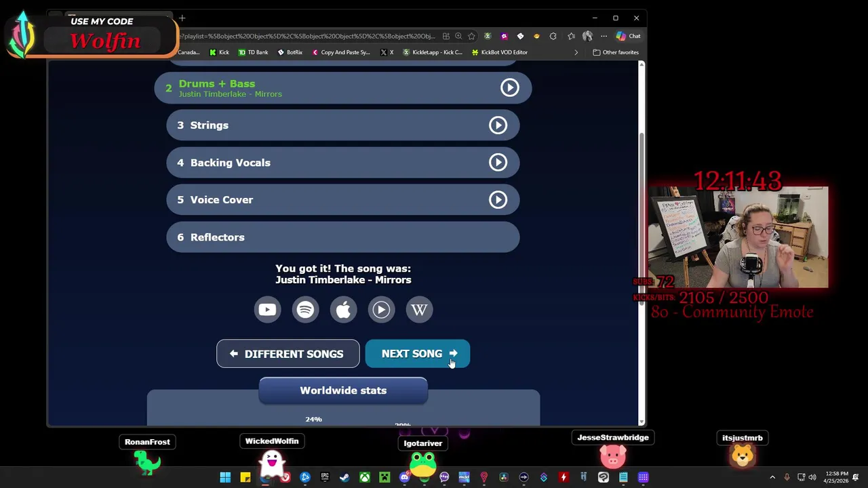
Task: Open the purple chat-bubble taskbar app
Action: click(444, 477)
